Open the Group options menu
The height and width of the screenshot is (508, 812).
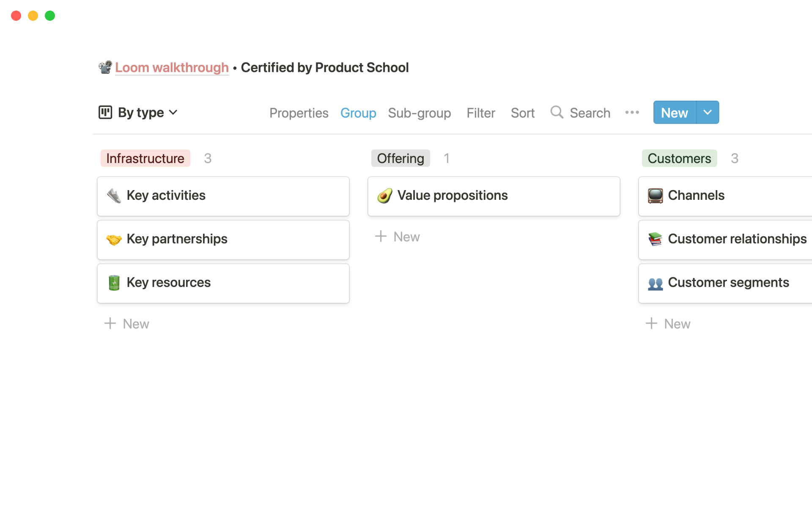pos(358,113)
